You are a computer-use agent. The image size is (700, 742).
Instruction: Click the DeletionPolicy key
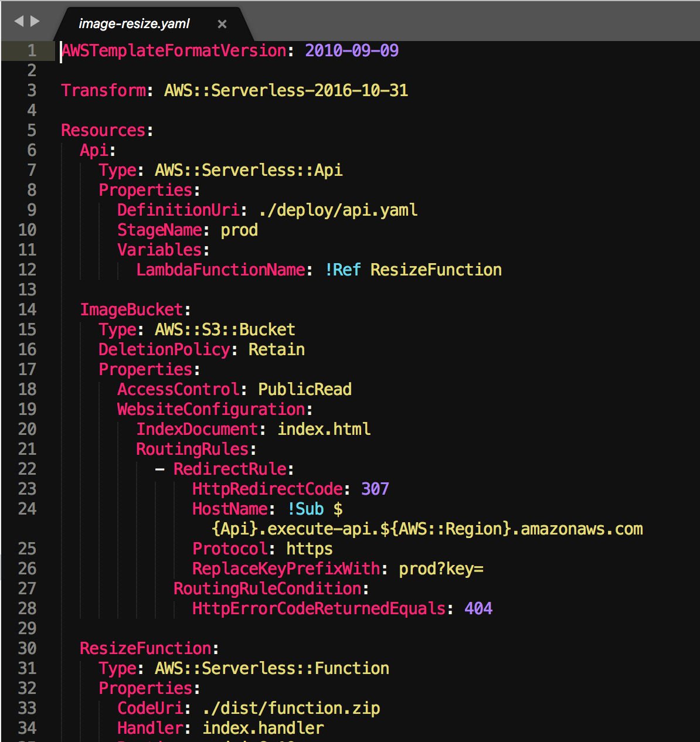(x=164, y=349)
